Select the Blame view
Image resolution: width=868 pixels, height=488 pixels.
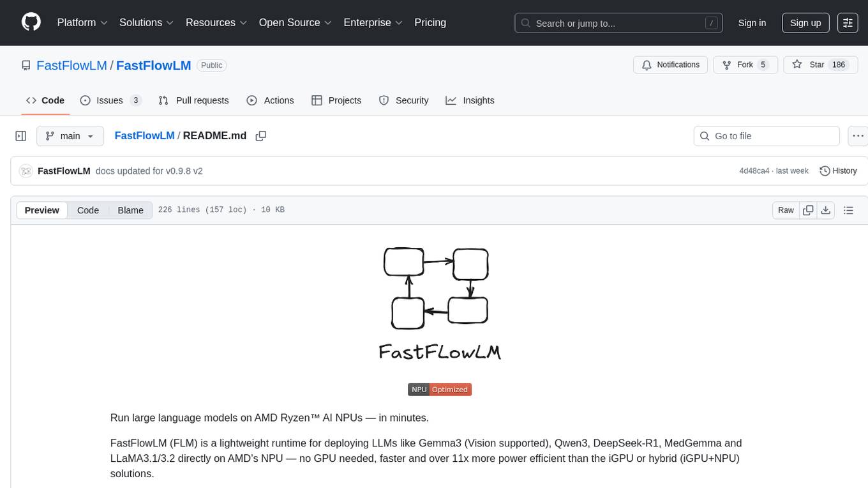130,210
